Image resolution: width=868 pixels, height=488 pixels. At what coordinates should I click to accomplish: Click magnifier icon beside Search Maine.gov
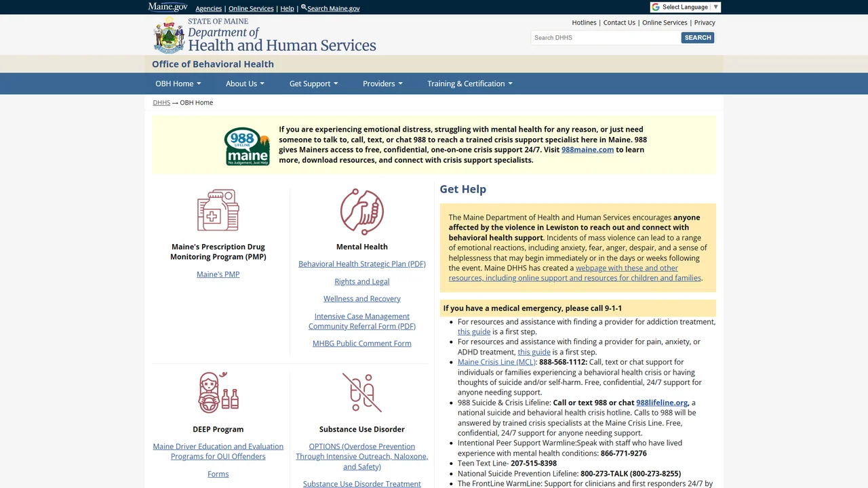coord(304,7)
